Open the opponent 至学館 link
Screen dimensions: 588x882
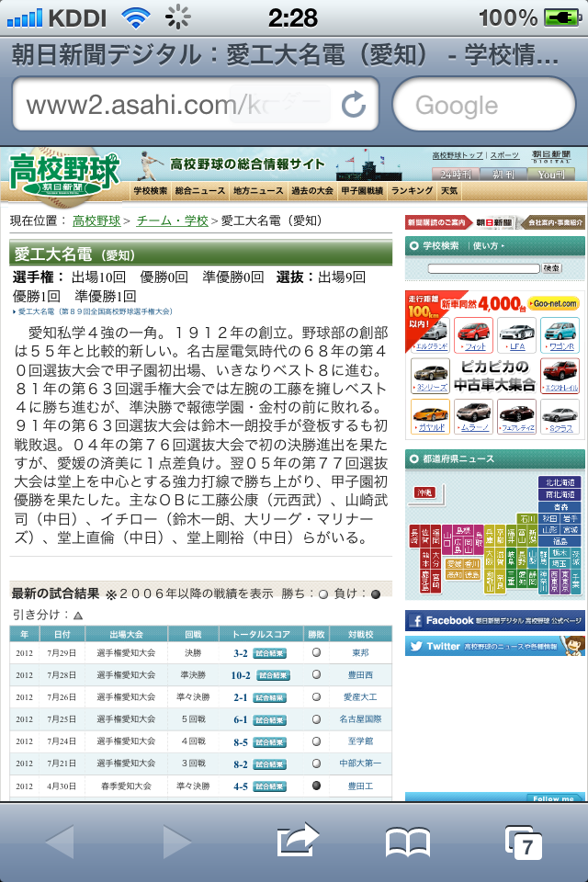[x=361, y=742]
